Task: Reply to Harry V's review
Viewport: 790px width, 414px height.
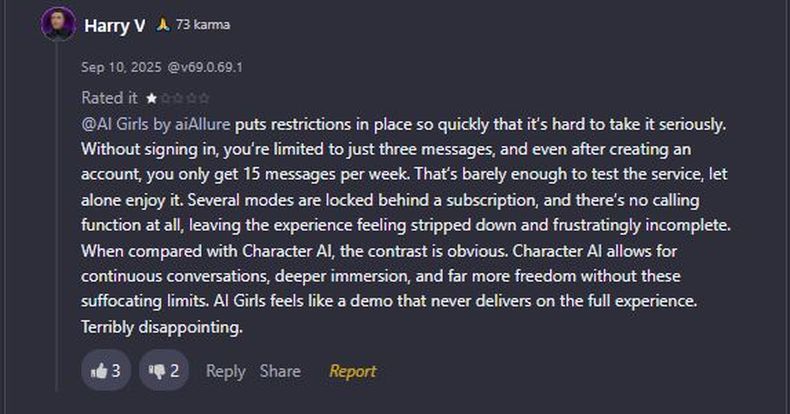Action: pyautogui.click(x=226, y=371)
